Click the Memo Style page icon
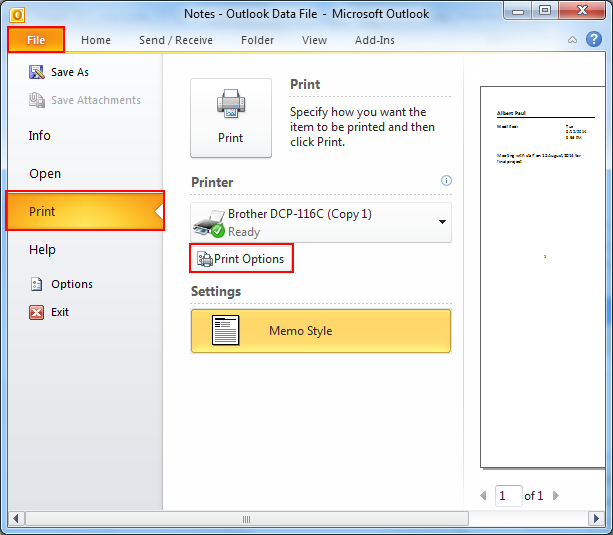 [226, 330]
